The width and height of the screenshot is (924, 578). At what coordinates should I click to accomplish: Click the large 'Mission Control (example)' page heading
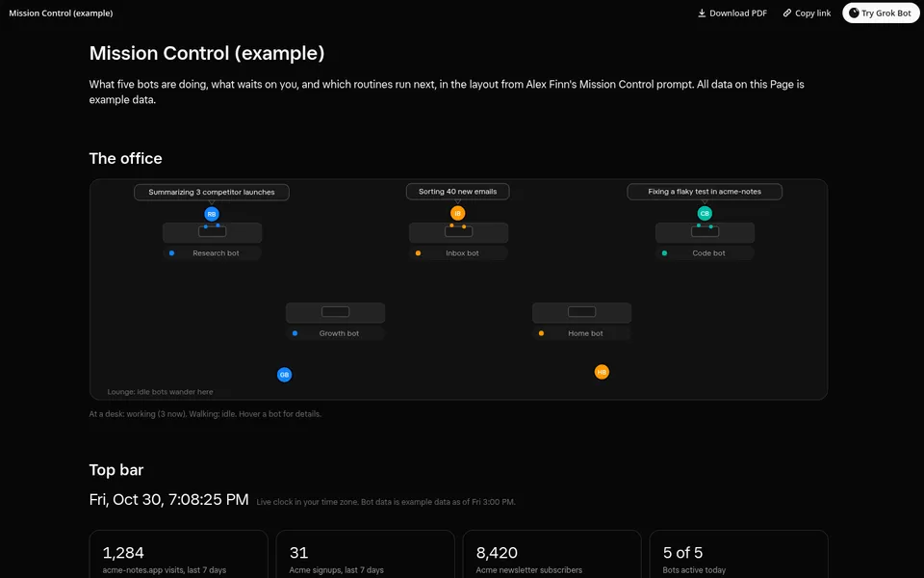click(x=207, y=53)
